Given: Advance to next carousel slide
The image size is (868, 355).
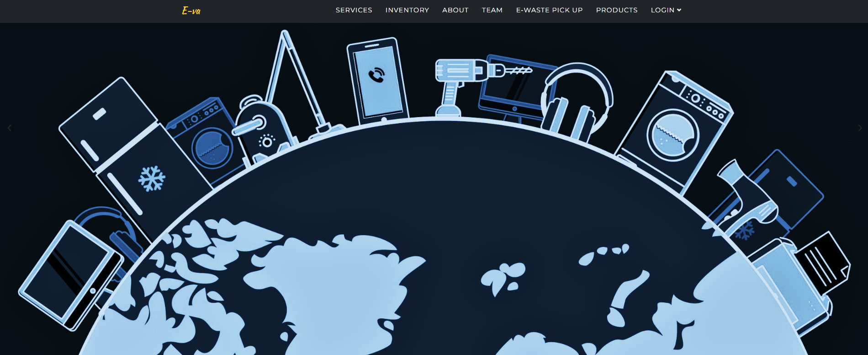Looking at the screenshot, I should tap(860, 128).
